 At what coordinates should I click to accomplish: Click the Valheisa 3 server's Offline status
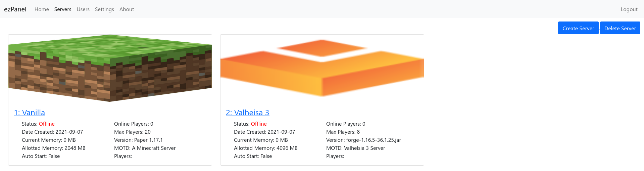point(259,124)
